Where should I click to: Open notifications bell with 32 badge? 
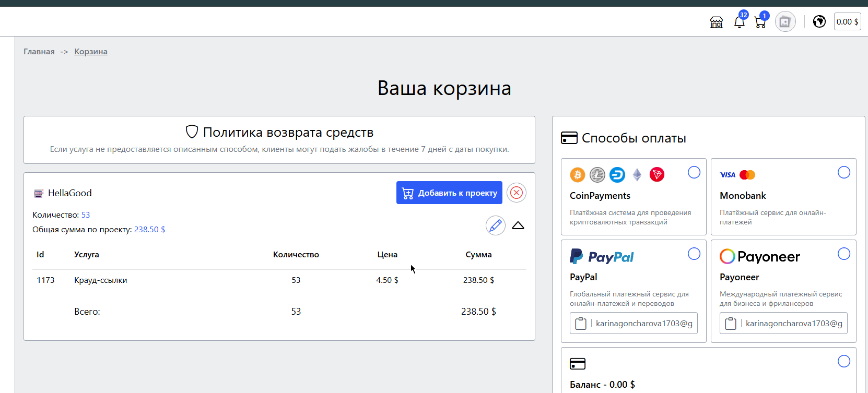pos(740,22)
